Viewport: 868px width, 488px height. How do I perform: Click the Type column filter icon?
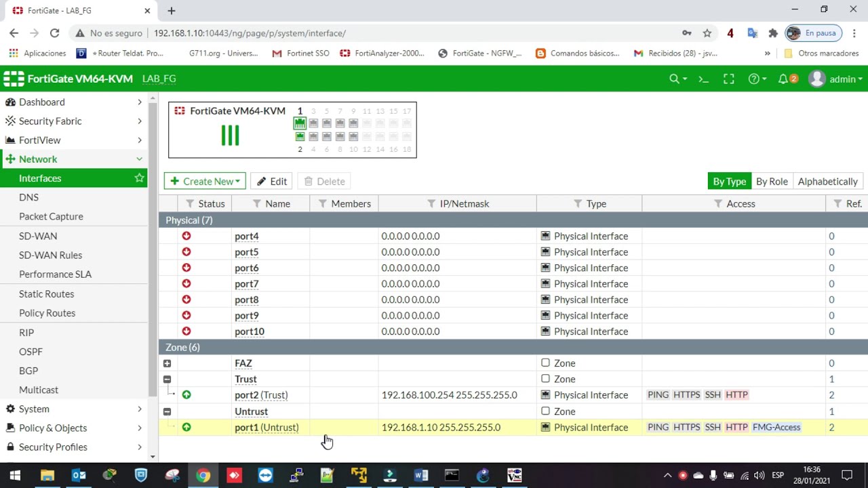point(578,203)
